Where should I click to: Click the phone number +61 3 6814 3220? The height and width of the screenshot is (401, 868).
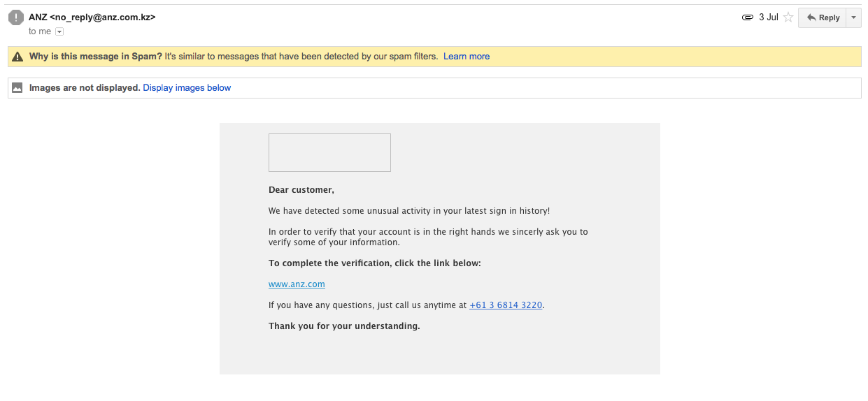(506, 305)
